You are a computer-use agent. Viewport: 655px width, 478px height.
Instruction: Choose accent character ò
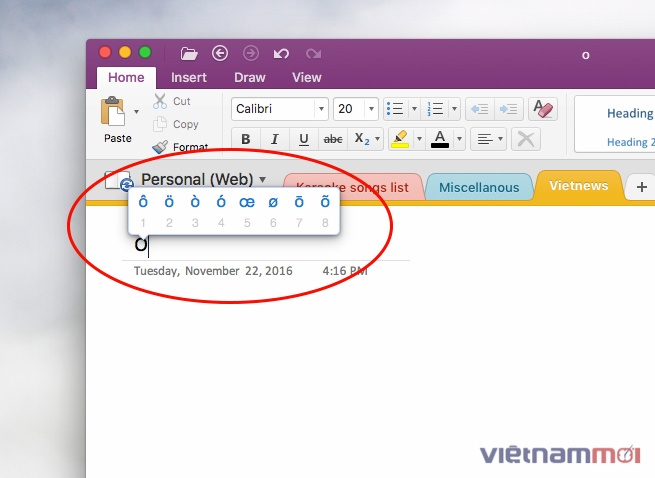tap(195, 202)
